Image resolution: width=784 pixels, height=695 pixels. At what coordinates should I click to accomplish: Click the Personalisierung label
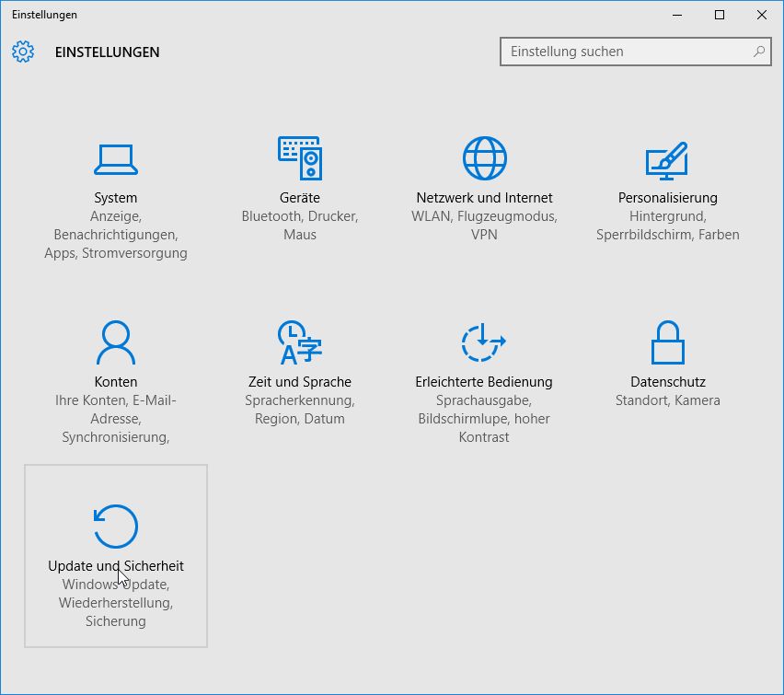(x=667, y=198)
